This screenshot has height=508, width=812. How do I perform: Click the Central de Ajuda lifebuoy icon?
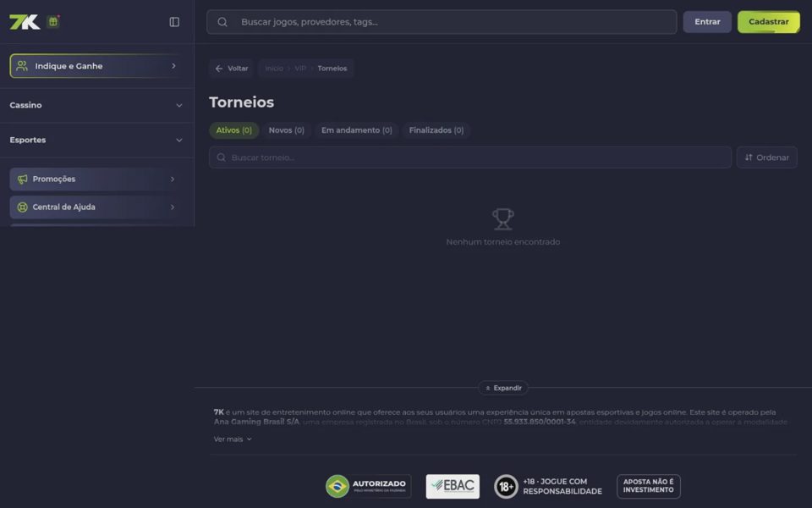[22, 207]
